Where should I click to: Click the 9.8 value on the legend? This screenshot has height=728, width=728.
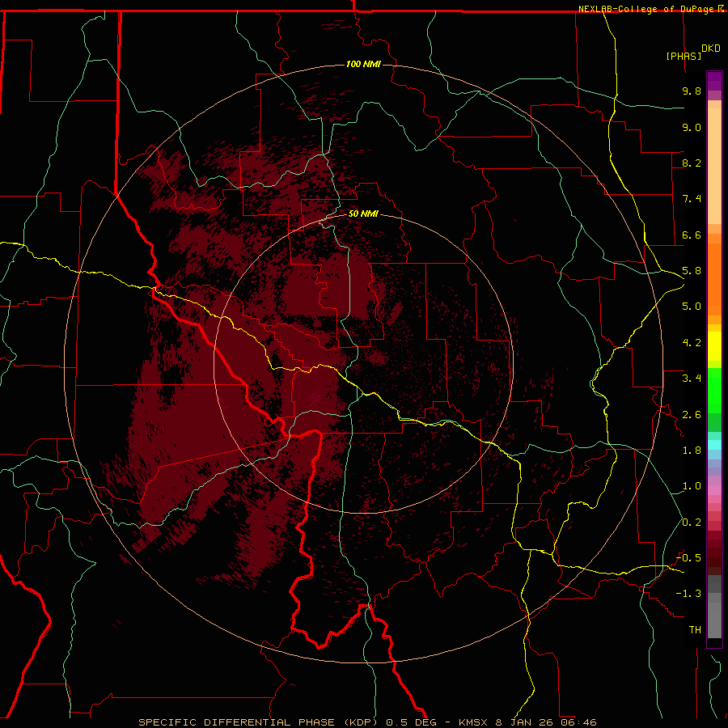pyautogui.click(x=692, y=91)
